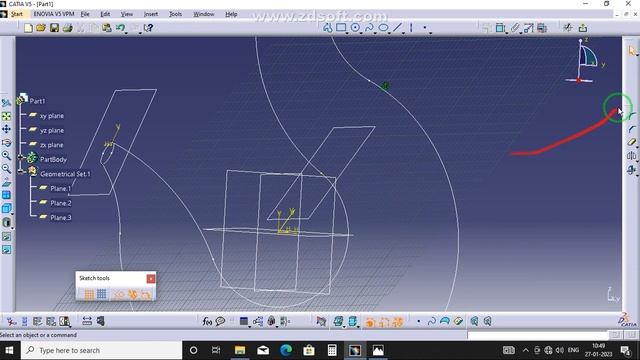Open a file with the folder icon
The width and height of the screenshot is (640, 360).
pyautogui.click(x=41, y=28)
